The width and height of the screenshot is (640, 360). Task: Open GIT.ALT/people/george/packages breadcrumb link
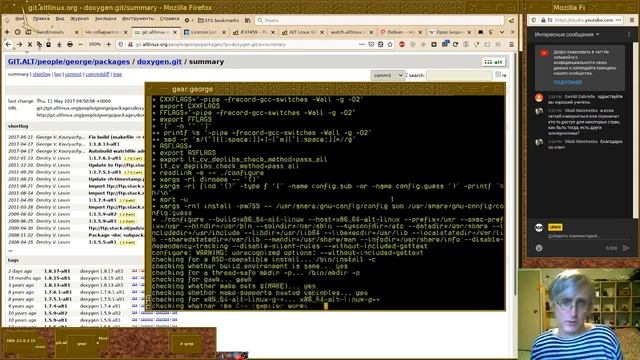tap(69, 62)
